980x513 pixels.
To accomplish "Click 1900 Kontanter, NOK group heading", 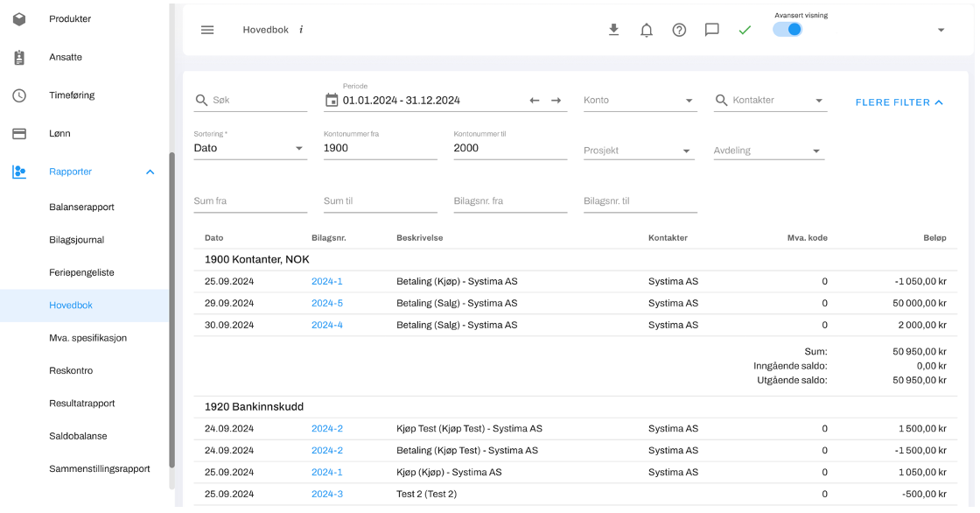I will pyautogui.click(x=257, y=260).
